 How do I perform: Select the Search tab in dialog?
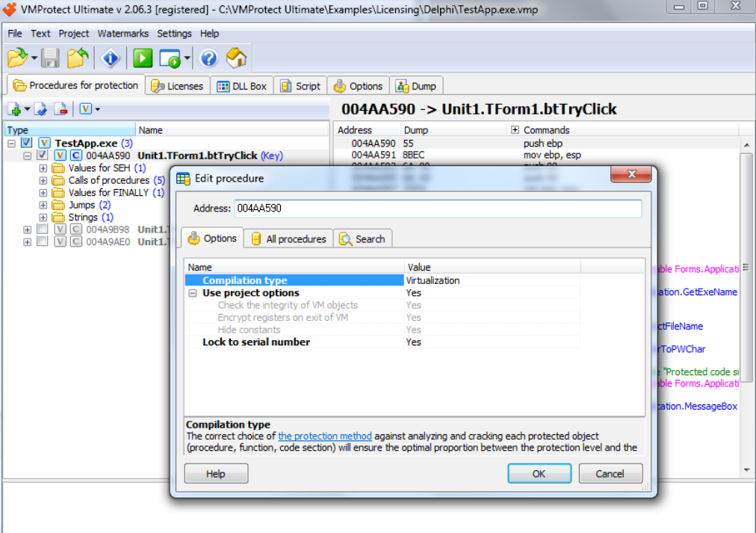(x=362, y=238)
